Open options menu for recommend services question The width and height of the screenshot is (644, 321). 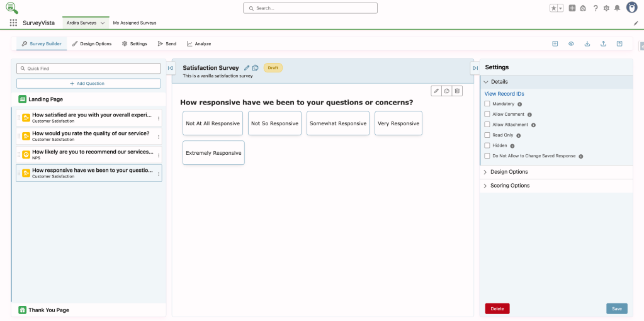point(159,155)
